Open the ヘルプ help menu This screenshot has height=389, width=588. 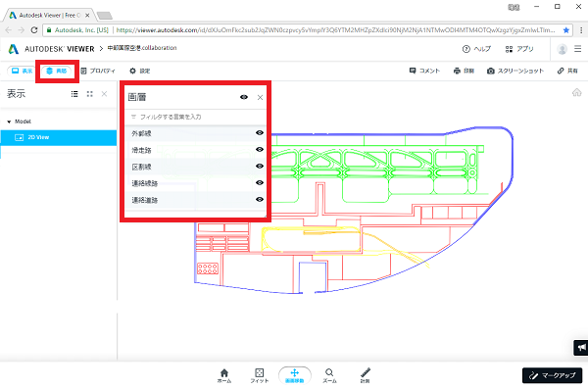pyautogui.click(x=476, y=49)
